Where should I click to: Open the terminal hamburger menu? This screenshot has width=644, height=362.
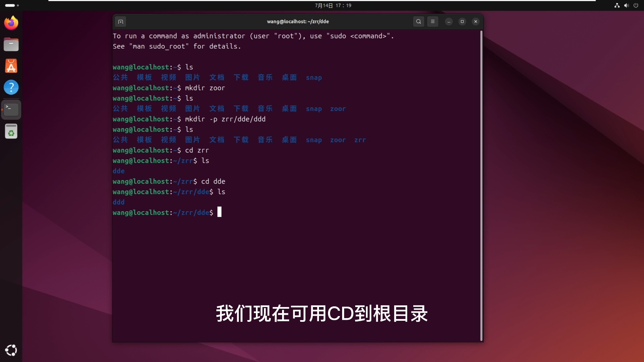point(433,21)
